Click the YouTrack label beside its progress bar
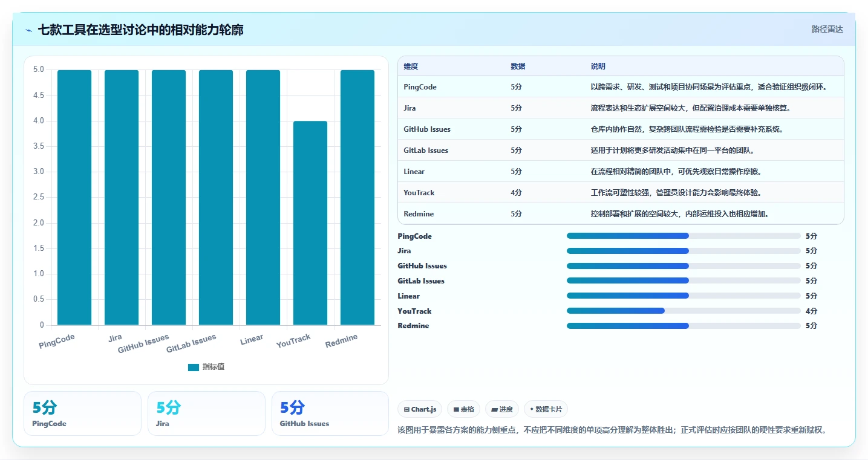The image size is (868, 460). point(414,311)
